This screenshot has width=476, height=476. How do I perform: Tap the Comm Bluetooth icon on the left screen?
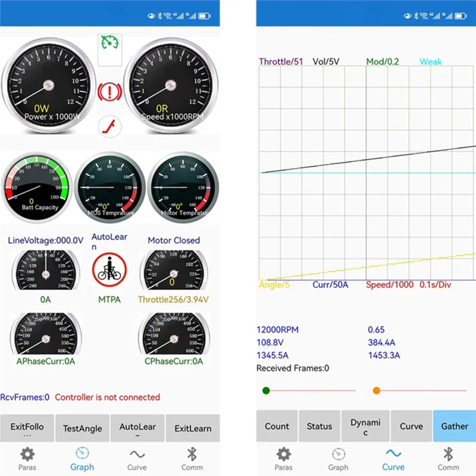pos(192,454)
